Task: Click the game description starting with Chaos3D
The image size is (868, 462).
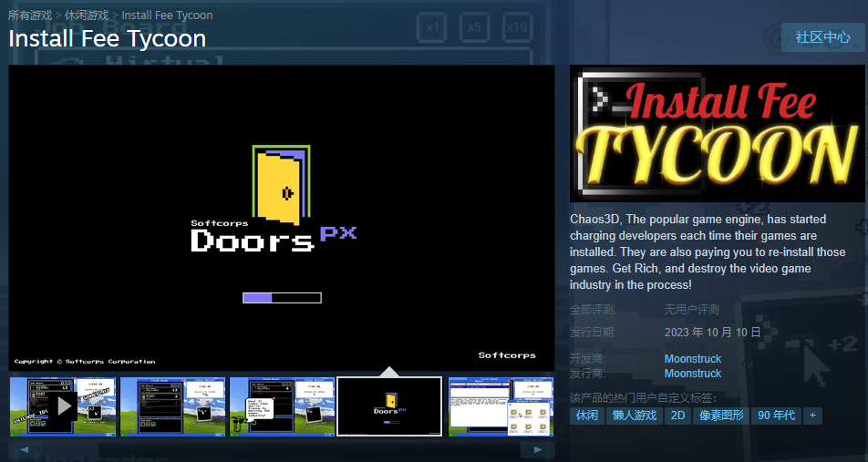Action: click(x=708, y=252)
